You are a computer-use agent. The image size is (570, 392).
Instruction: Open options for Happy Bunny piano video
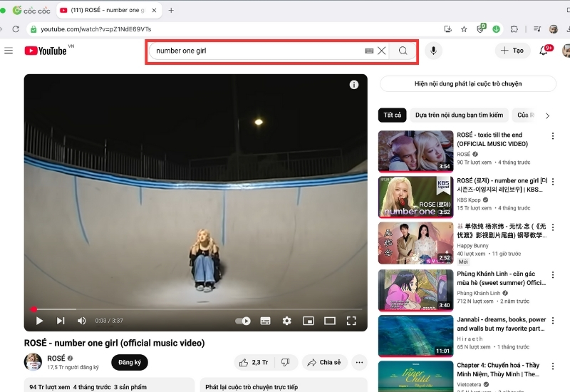(x=553, y=227)
